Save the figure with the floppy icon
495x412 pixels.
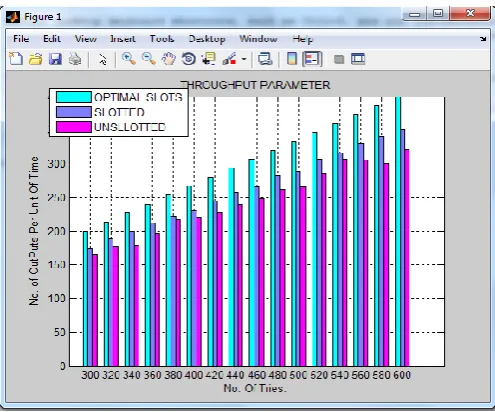tap(55, 59)
